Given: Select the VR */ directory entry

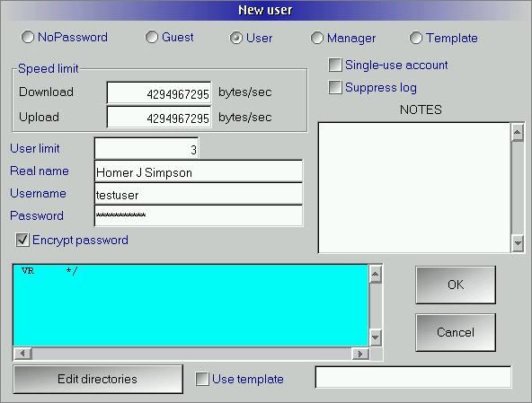Looking at the screenshot, I should [x=49, y=271].
